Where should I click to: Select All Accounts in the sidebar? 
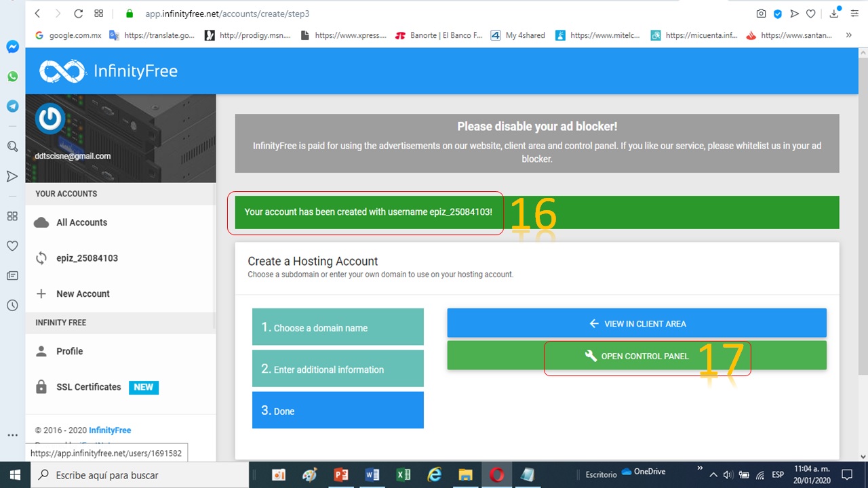(81, 222)
